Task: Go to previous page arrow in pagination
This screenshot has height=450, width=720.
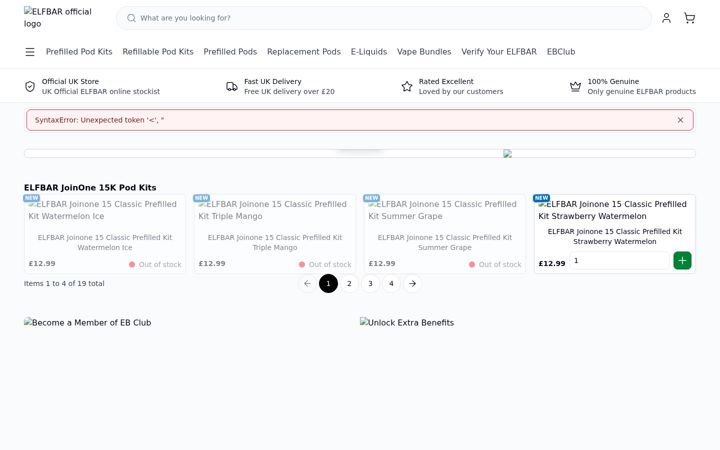Action: click(307, 284)
